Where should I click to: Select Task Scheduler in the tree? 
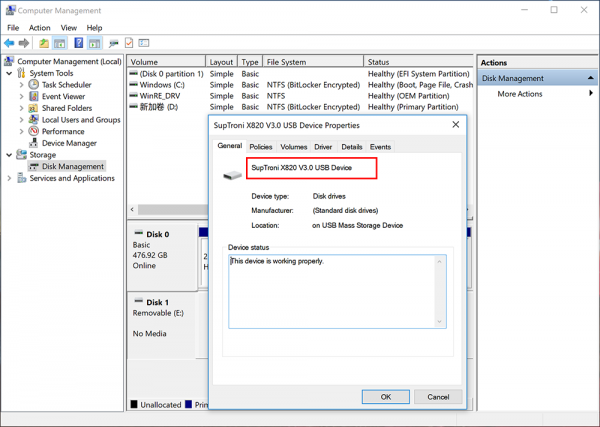coord(67,85)
